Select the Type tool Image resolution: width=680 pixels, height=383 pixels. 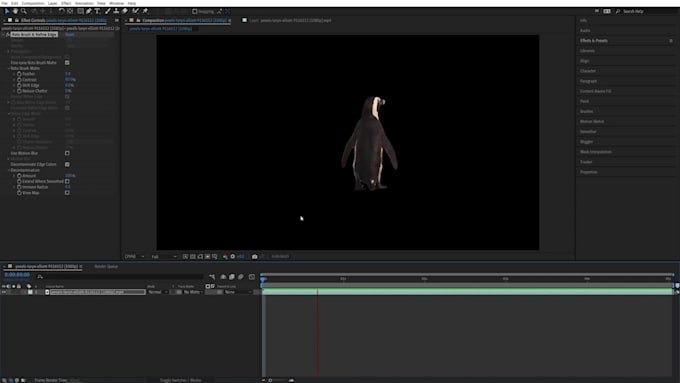(97, 11)
